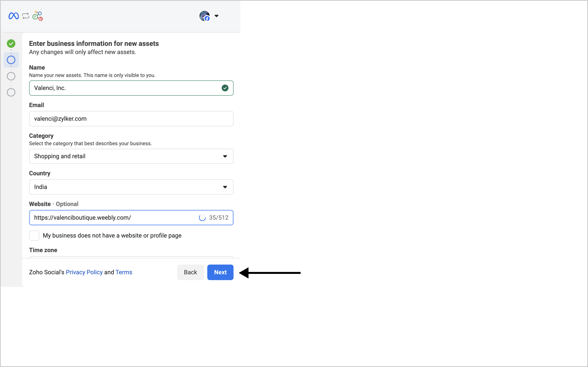Click the Back button
The width and height of the screenshot is (588, 367).
click(x=190, y=272)
